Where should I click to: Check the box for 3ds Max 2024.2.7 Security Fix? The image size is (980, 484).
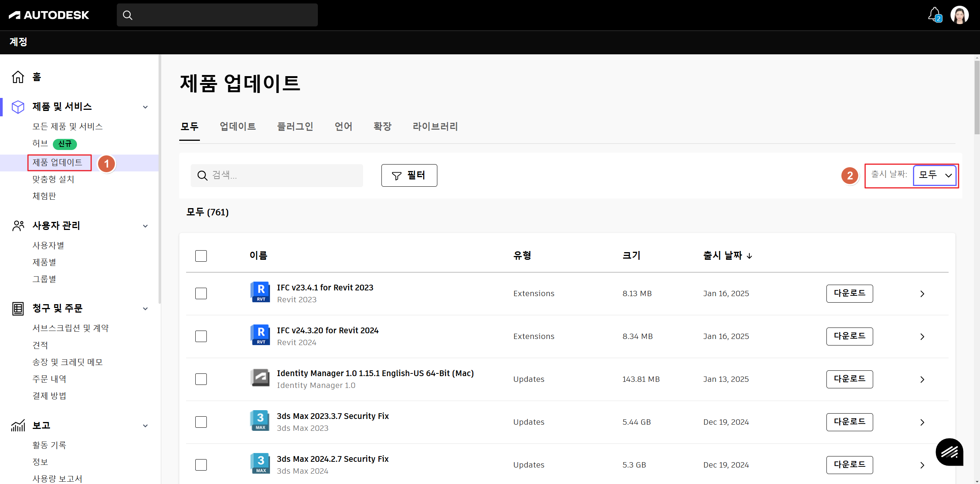pyautogui.click(x=201, y=465)
